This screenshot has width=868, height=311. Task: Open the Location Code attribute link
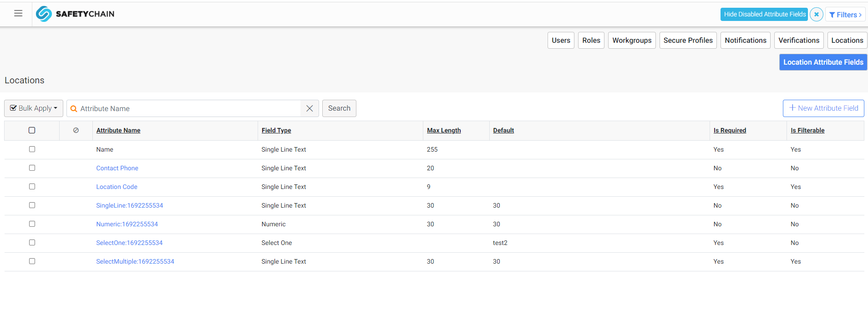tap(117, 187)
